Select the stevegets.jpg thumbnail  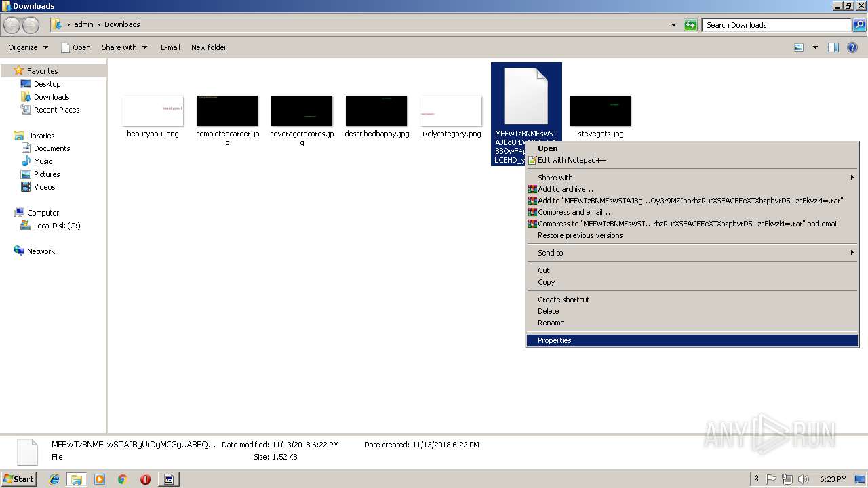click(600, 110)
